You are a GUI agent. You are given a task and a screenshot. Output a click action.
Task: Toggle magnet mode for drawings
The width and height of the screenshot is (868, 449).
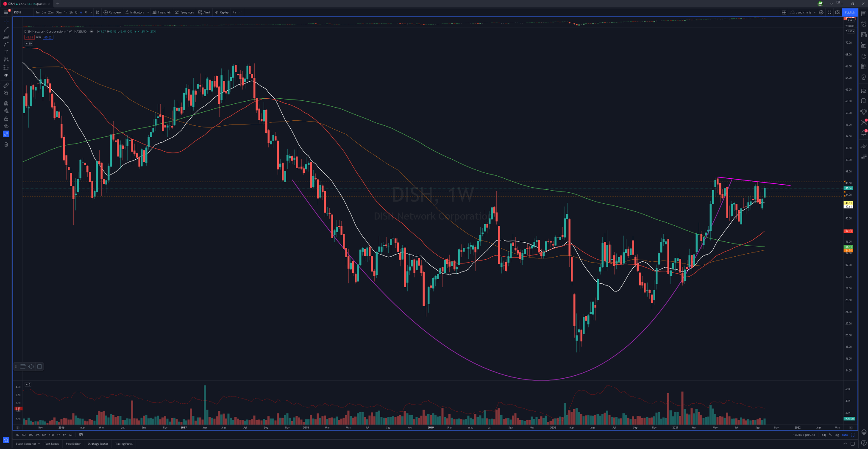point(6,103)
